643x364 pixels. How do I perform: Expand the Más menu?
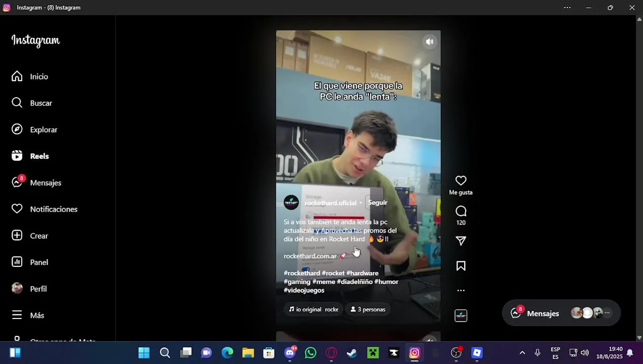pyautogui.click(x=28, y=315)
